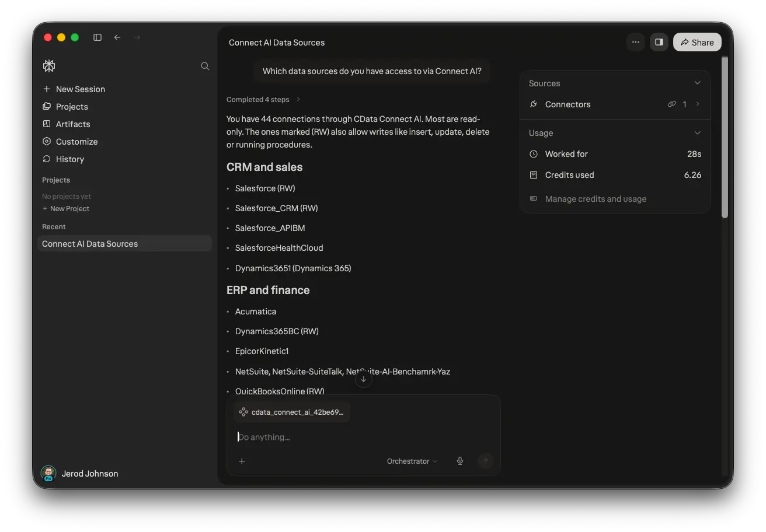Screen dimensions: 766x532
Task: Click the Connectors plug icon
Action: click(533, 104)
